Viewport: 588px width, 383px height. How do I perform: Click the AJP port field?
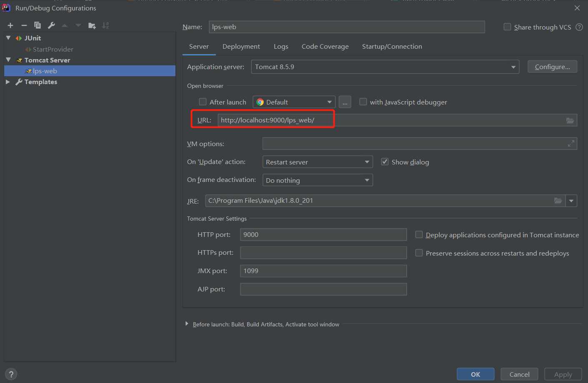(x=323, y=289)
